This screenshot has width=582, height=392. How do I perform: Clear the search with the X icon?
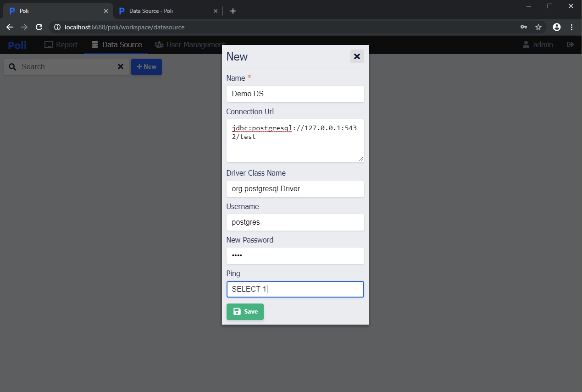(121, 67)
